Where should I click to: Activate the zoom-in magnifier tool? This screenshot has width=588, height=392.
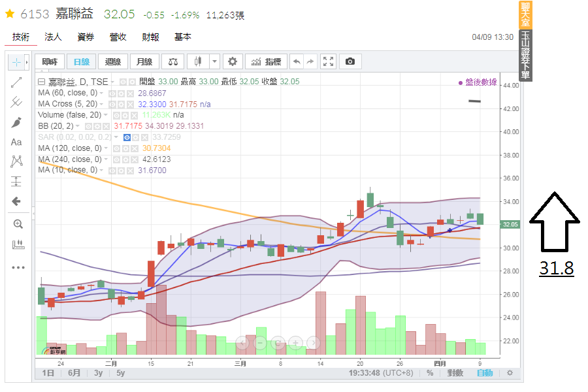point(18,224)
